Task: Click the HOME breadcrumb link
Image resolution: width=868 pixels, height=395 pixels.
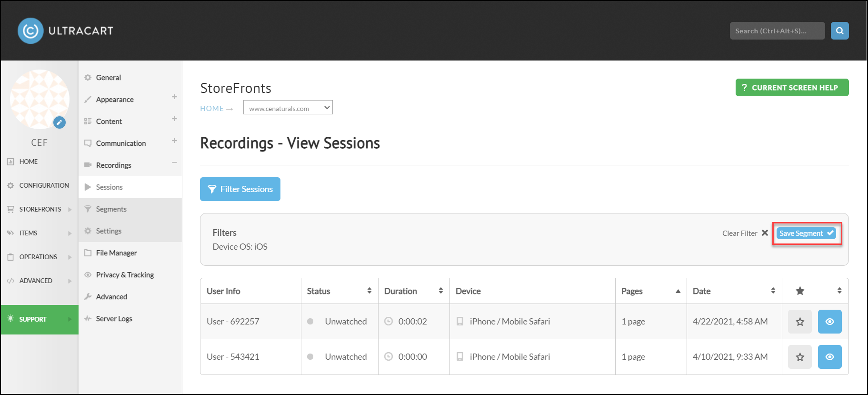Action: (x=212, y=108)
